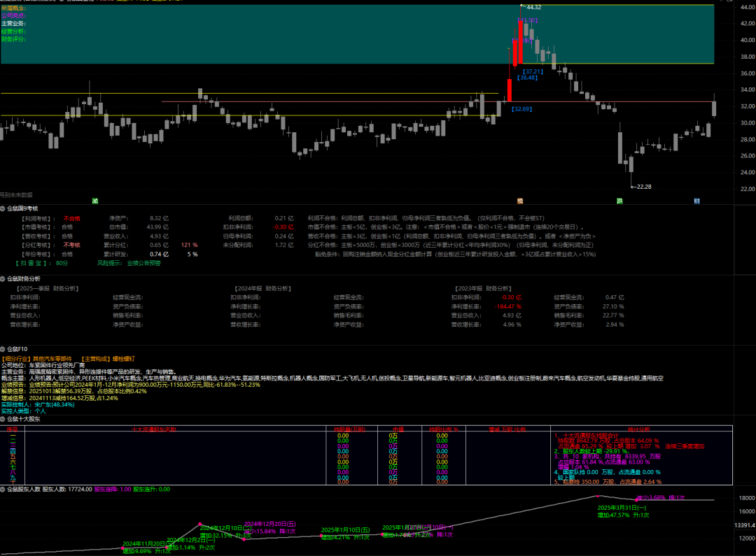756x556 pixels.
Task: Click the red -0.30 亿 value in 9考核 panel
Action: coord(283,227)
